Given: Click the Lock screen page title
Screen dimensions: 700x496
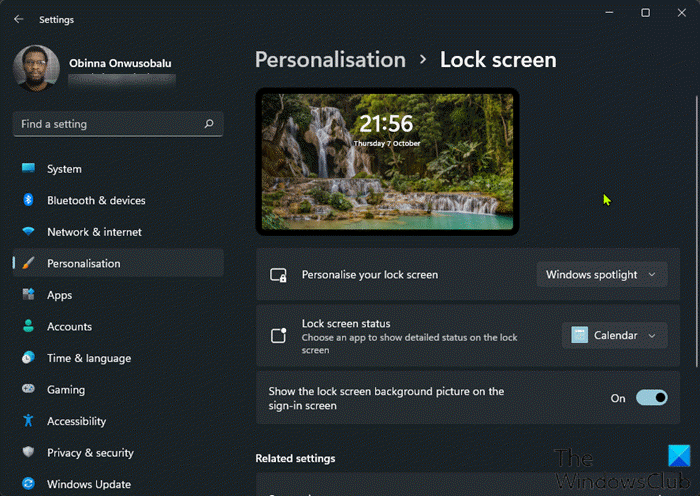Looking at the screenshot, I should click(x=498, y=60).
